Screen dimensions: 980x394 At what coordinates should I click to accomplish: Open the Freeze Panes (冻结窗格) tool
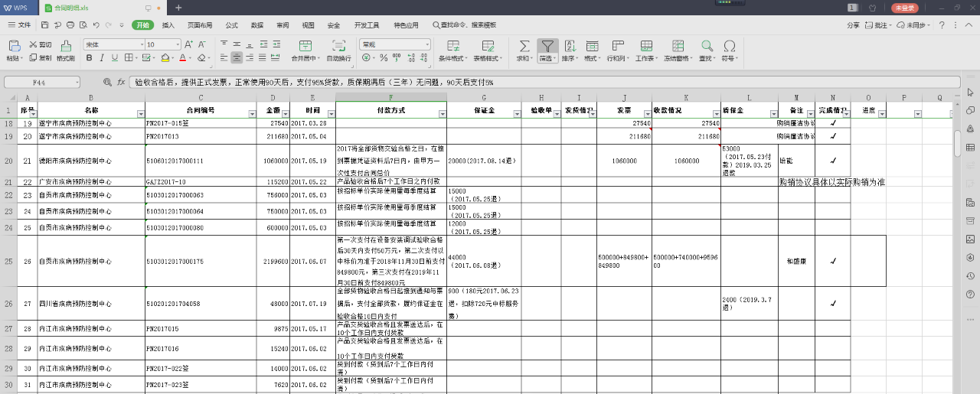[678, 46]
